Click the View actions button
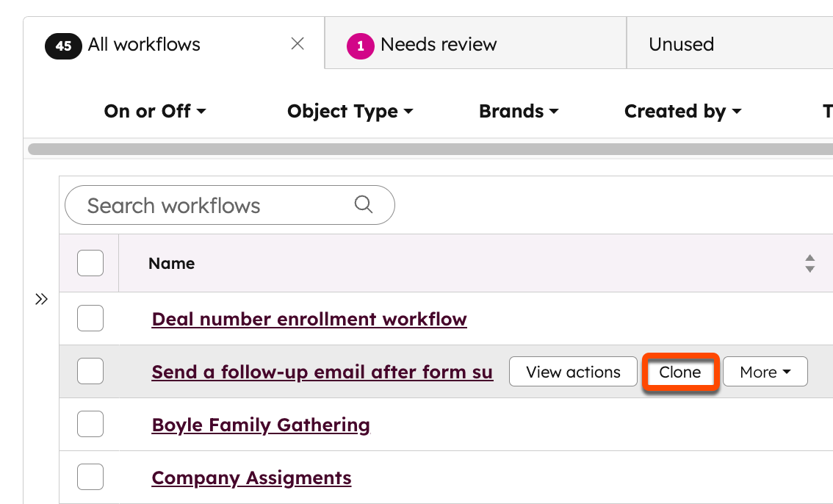 point(573,372)
